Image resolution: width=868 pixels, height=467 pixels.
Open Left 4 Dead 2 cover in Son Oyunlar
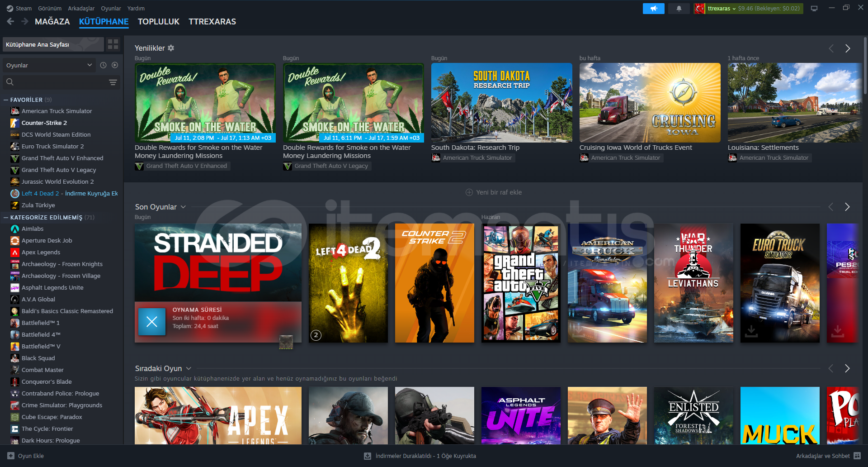coord(348,283)
